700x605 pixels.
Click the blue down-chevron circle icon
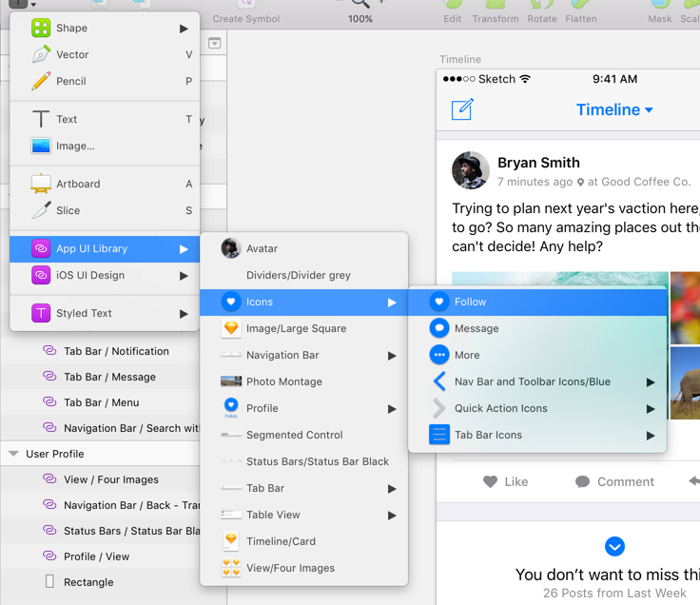point(614,547)
